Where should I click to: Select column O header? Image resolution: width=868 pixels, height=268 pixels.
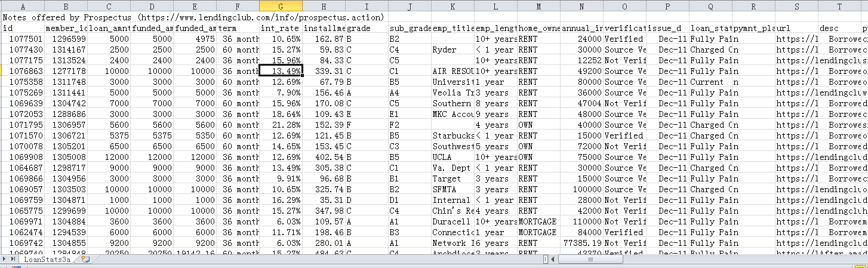click(x=624, y=6)
